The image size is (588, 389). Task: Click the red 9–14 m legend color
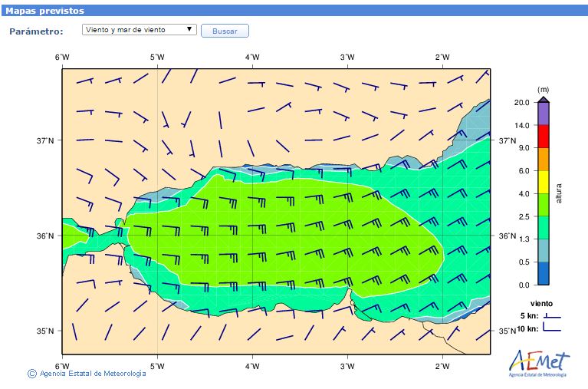click(543, 136)
